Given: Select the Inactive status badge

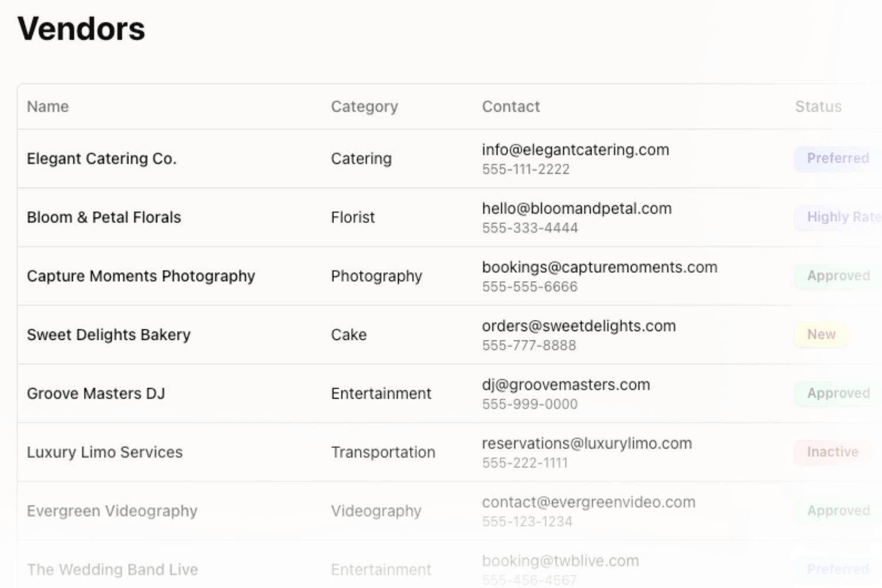Looking at the screenshot, I should coord(832,452).
